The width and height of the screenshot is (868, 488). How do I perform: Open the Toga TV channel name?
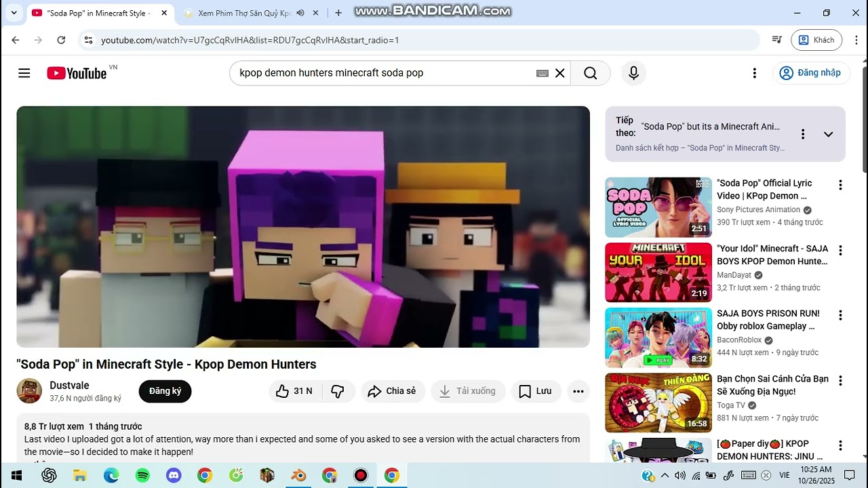click(x=731, y=405)
